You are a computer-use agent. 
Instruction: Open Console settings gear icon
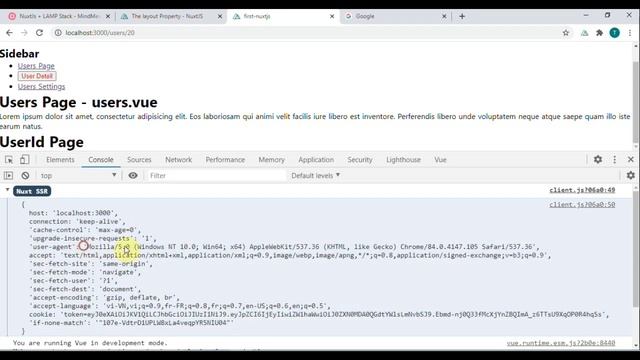click(x=631, y=176)
